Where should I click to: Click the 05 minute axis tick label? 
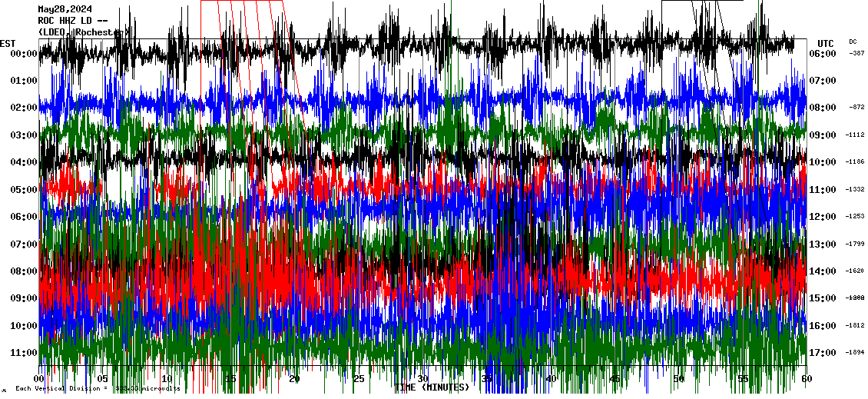(103, 379)
